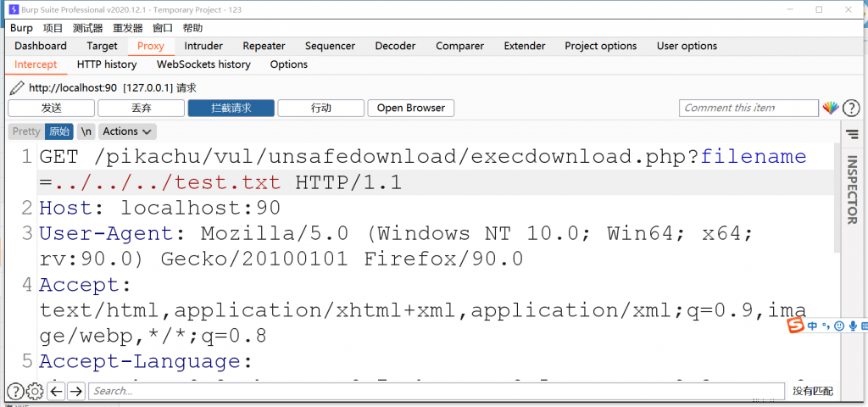This screenshot has width=868, height=407.
Task: Click the Burp Suite logo in title bar
Action: tap(14, 9)
